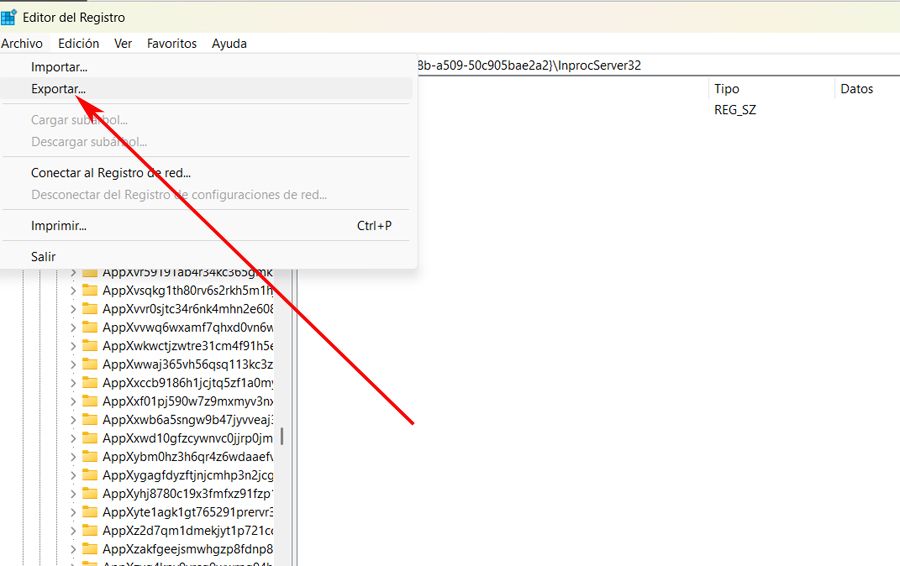Screen dimensions: 900x566
Task: Click the Registry Editor app icon in title bar
Action: (x=9, y=17)
